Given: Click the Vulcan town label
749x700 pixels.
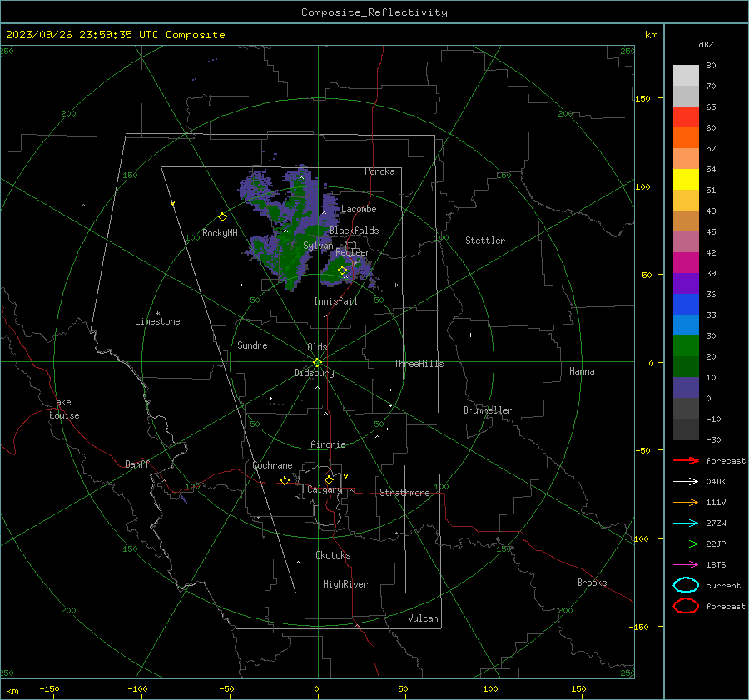Looking at the screenshot, I should [x=423, y=618].
